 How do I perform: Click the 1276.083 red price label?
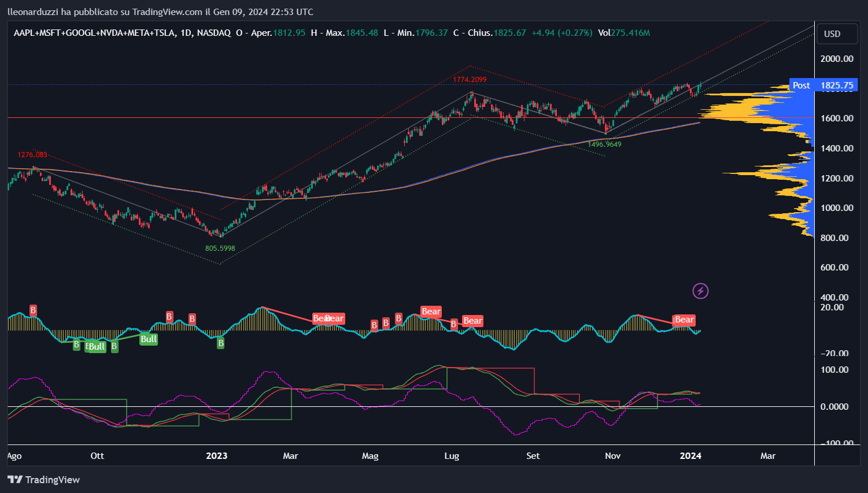32,155
